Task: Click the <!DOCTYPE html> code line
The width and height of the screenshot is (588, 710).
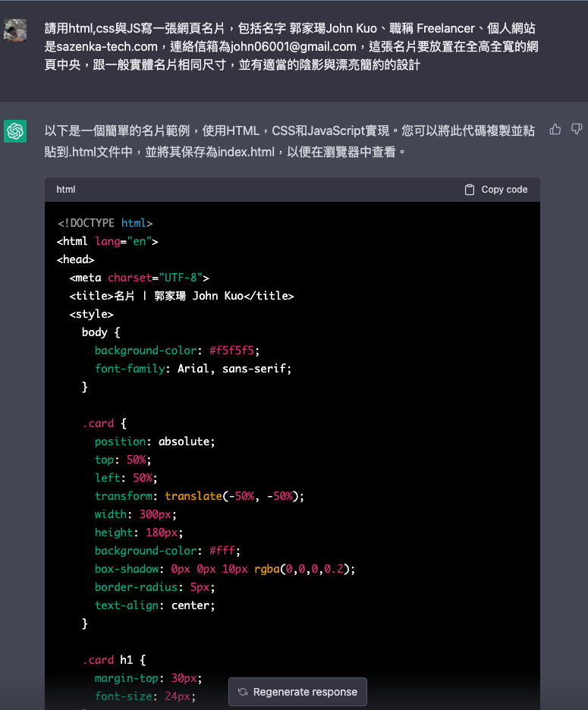Action: [105, 223]
